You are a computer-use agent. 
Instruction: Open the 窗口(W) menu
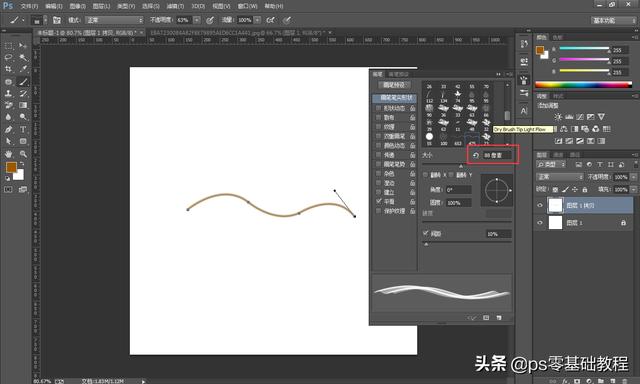pos(247,6)
